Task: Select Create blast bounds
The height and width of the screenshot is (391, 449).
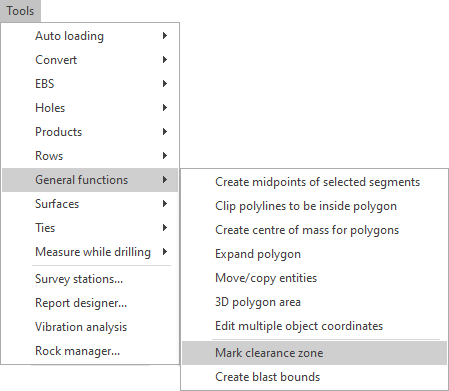Action: click(x=314, y=377)
